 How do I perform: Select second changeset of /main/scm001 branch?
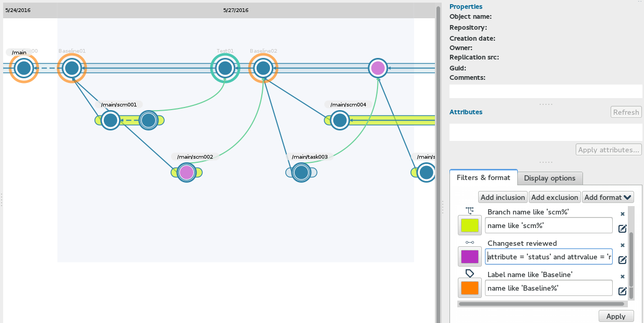point(148,120)
